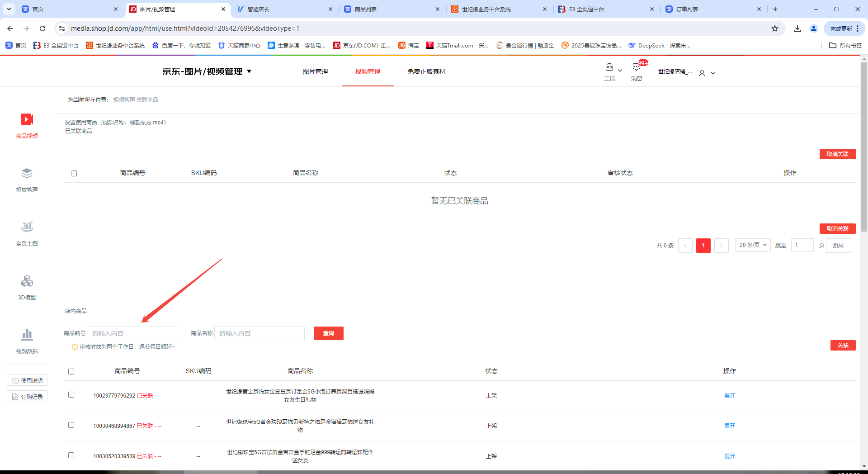Switch to the 免费正版素材 tab
The image size is (868, 474).
click(x=426, y=71)
